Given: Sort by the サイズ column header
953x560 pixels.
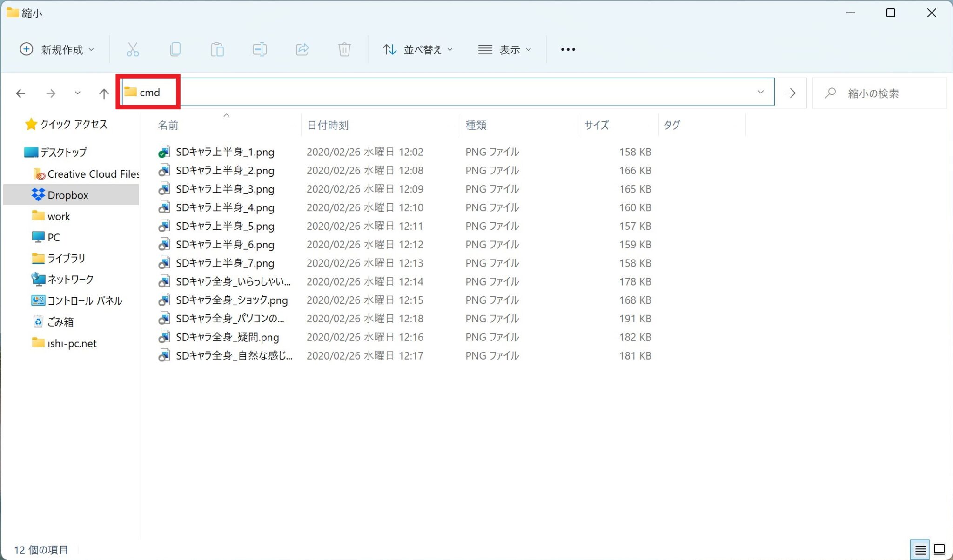Looking at the screenshot, I should coord(597,125).
